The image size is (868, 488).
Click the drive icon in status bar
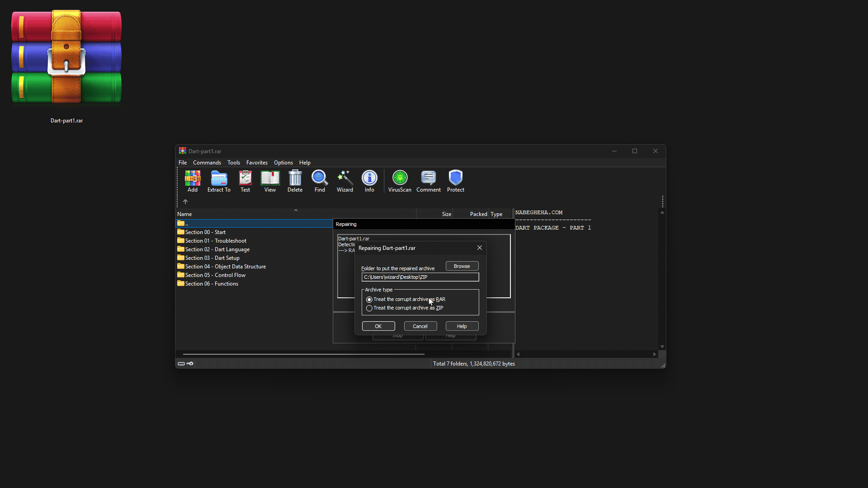181,364
